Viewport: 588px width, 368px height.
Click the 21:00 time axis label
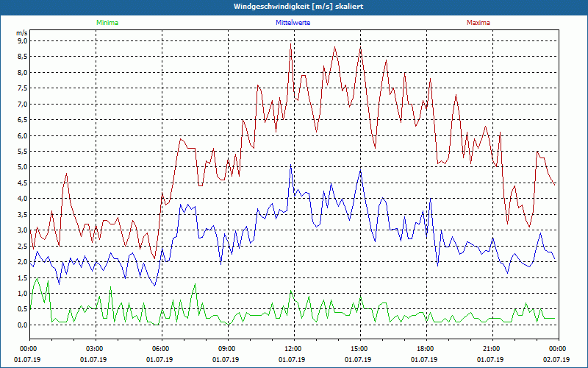[x=492, y=349]
